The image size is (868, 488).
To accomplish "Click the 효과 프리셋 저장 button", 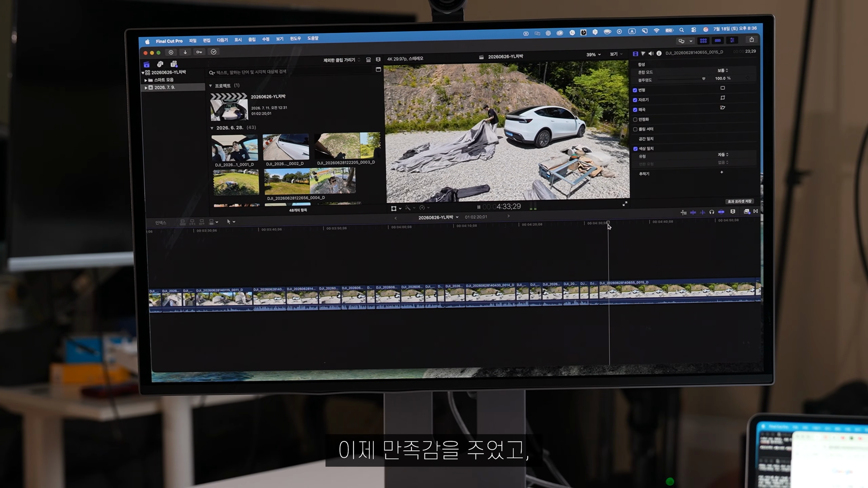I will click(x=739, y=202).
